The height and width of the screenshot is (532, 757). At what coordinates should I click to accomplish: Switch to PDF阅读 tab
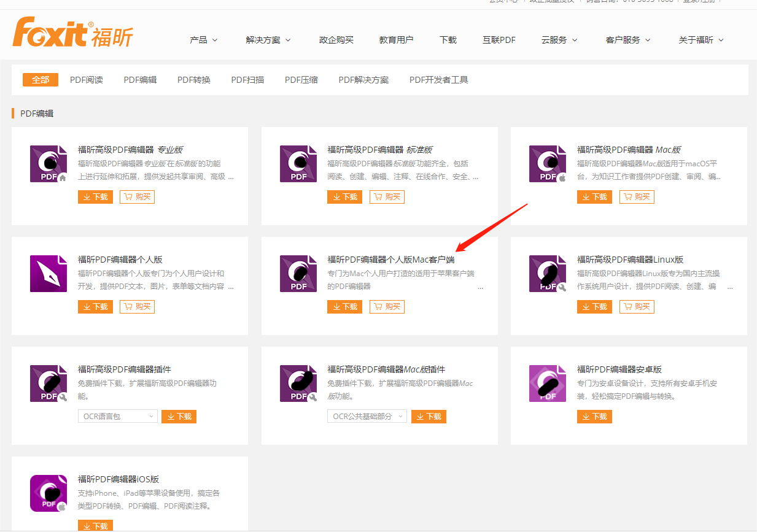point(87,80)
